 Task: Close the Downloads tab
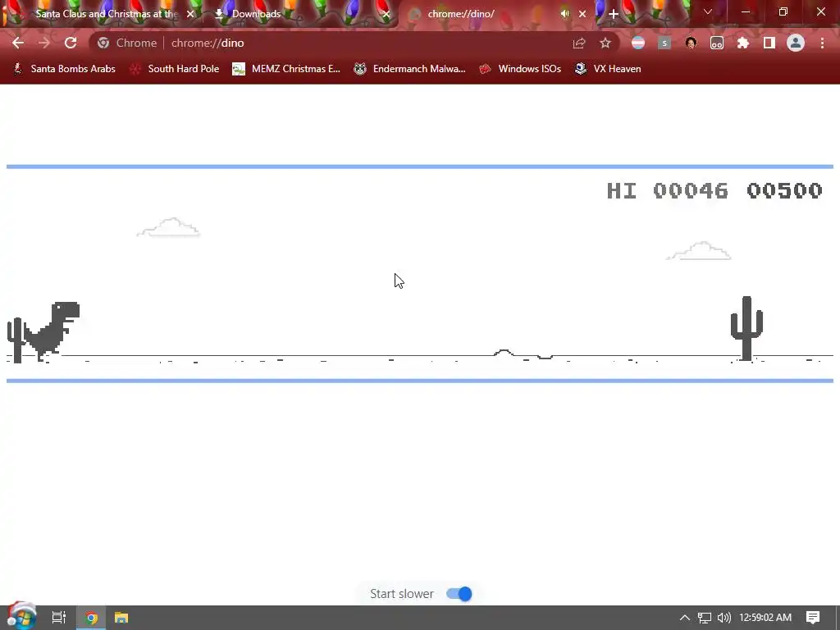[x=386, y=14]
